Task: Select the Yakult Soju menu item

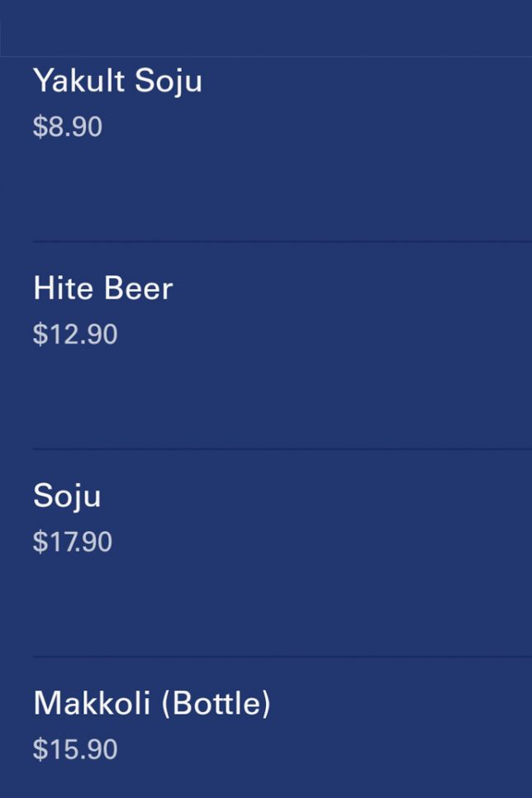Action: (x=117, y=81)
